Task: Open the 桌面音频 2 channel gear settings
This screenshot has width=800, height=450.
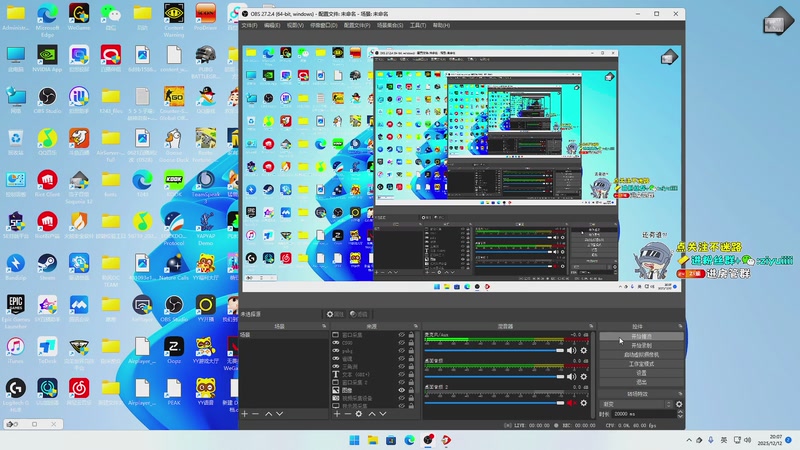Action: point(584,403)
